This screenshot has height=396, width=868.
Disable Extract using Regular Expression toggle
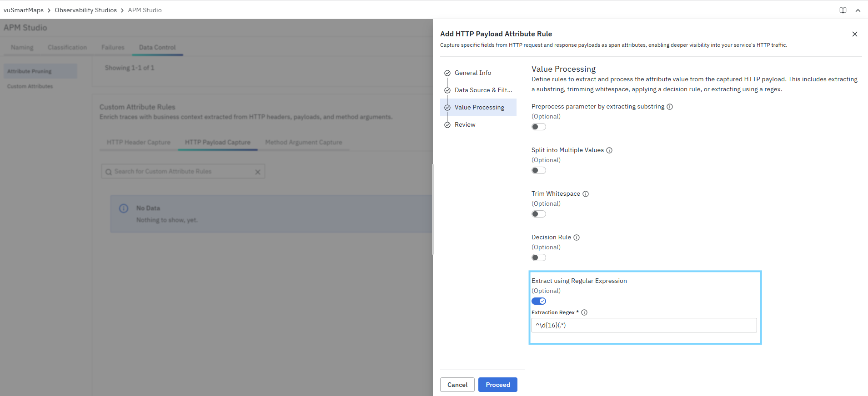tap(539, 301)
